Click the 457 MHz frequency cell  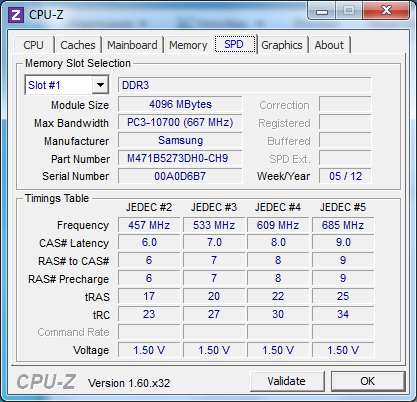(x=149, y=225)
